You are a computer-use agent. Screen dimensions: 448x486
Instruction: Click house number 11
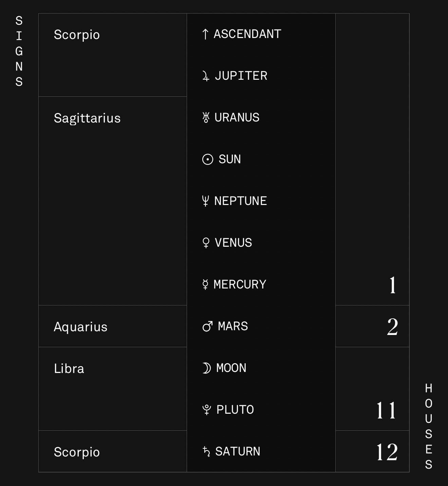pyautogui.click(x=386, y=410)
